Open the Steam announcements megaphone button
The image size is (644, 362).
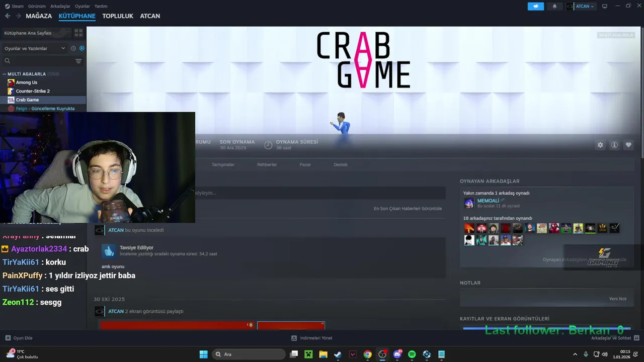pos(536,6)
